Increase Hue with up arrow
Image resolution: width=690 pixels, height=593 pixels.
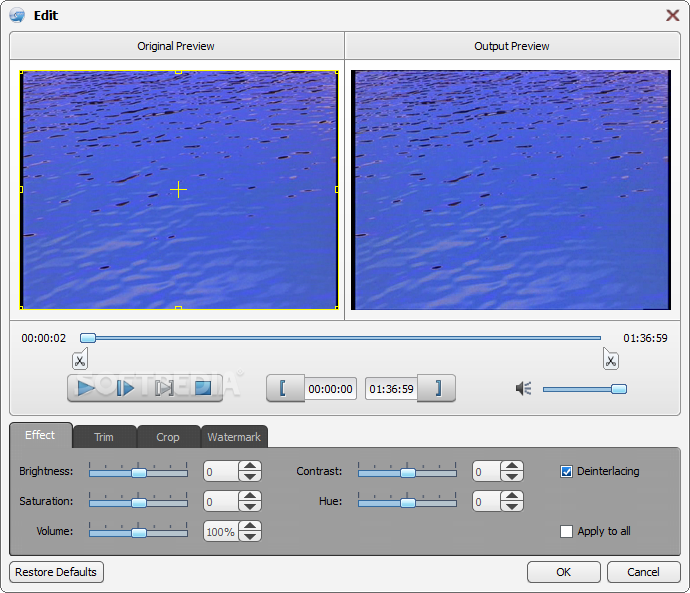point(512,496)
